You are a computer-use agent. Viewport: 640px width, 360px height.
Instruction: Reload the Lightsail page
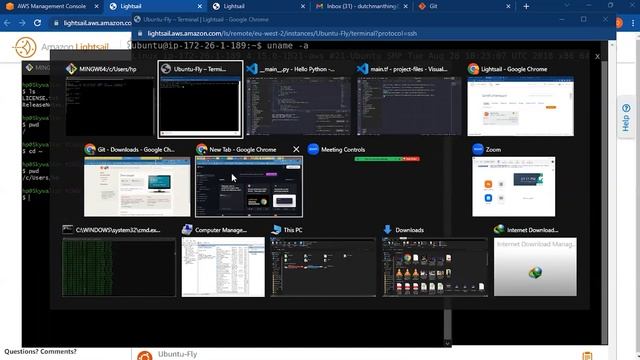(37, 23)
